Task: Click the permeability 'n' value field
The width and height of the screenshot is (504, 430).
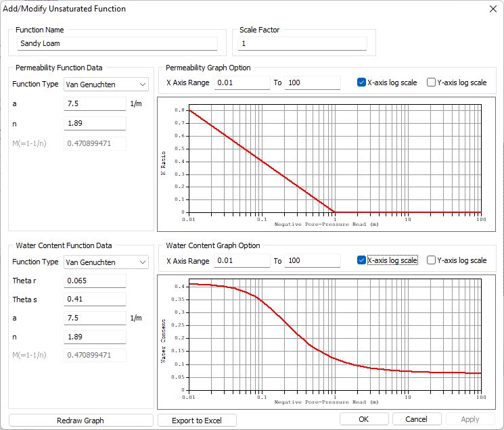Action: [x=95, y=124]
